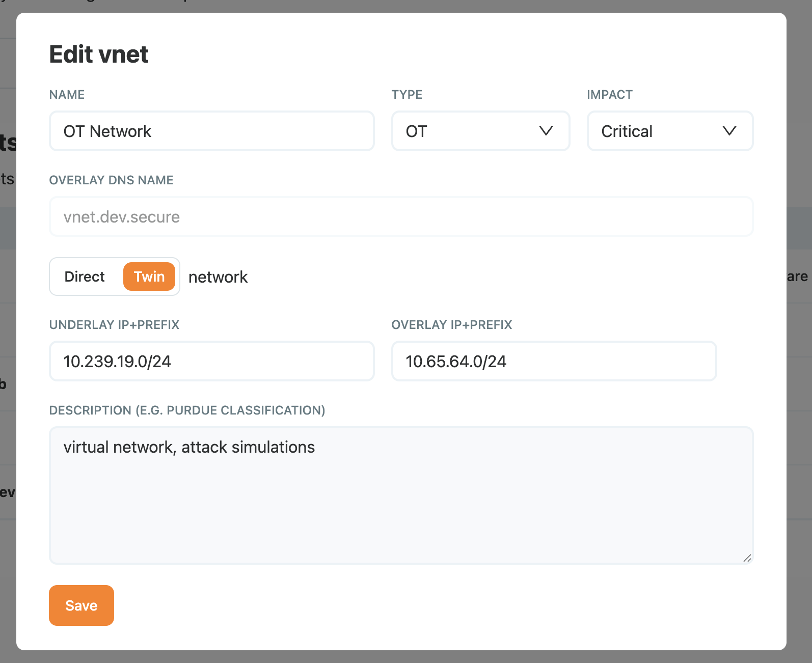Image resolution: width=812 pixels, height=663 pixels.
Task: Click the word network beside the Twin toggle
Action: tap(218, 277)
